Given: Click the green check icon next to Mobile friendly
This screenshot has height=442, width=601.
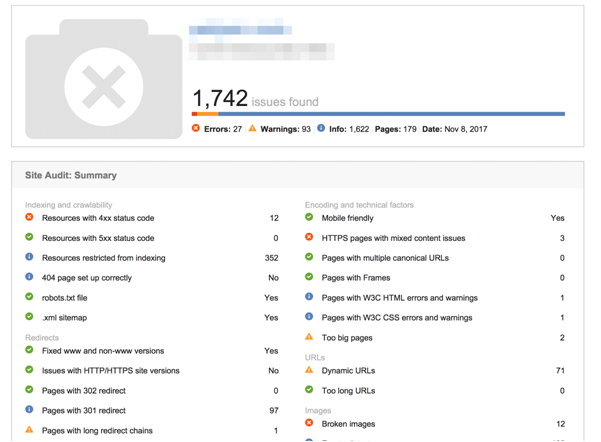Looking at the screenshot, I should point(309,217).
